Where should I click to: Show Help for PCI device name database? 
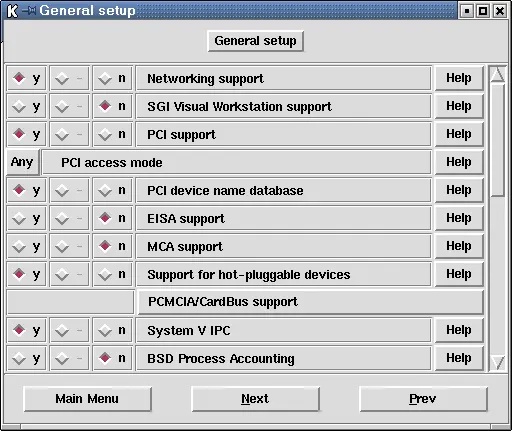pyautogui.click(x=459, y=190)
